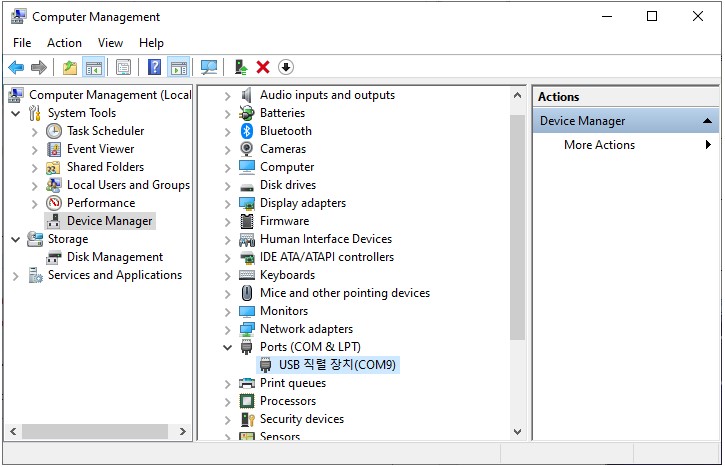Toggle the Show/Hide Action Pane button

coord(179,67)
